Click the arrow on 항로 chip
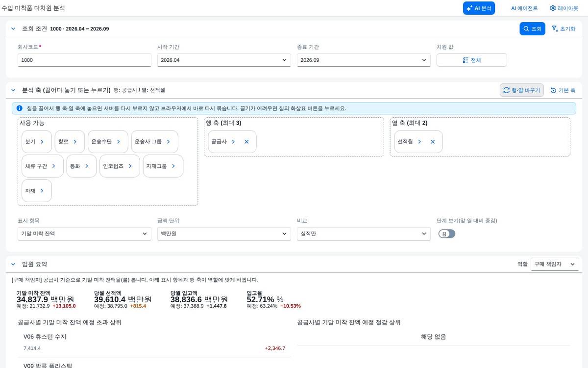Image resolution: width=588 pixels, height=368 pixels. pos(75,141)
